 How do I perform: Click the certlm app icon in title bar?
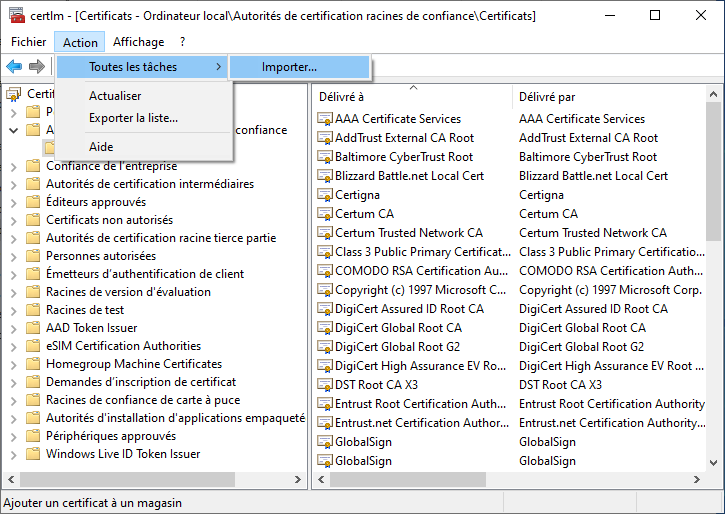[x=17, y=15]
